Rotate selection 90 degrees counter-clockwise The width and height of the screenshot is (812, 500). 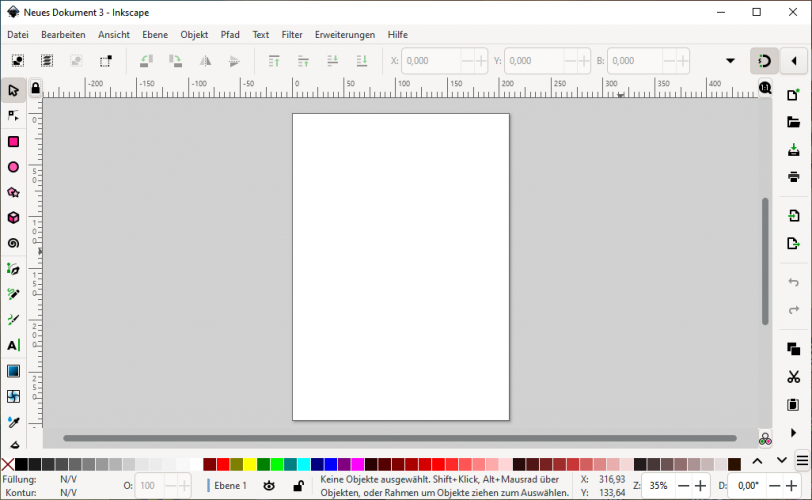[146, 61]
